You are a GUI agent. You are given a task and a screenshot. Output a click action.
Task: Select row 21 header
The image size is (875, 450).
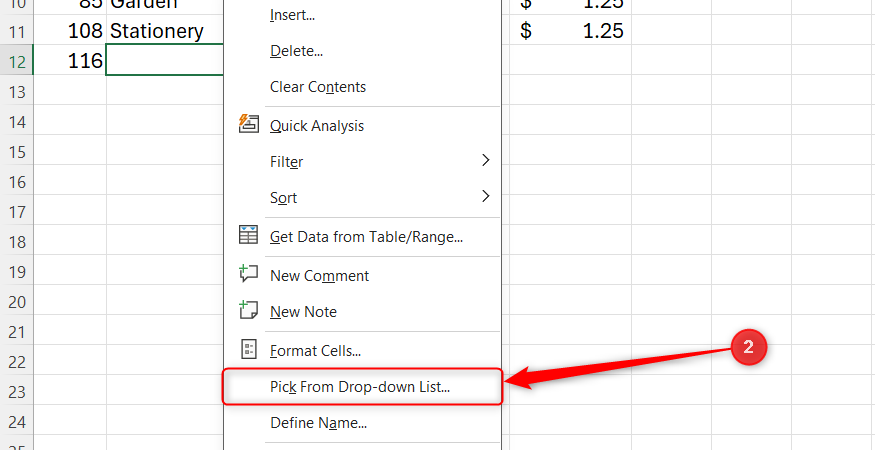tap(17, 332)
